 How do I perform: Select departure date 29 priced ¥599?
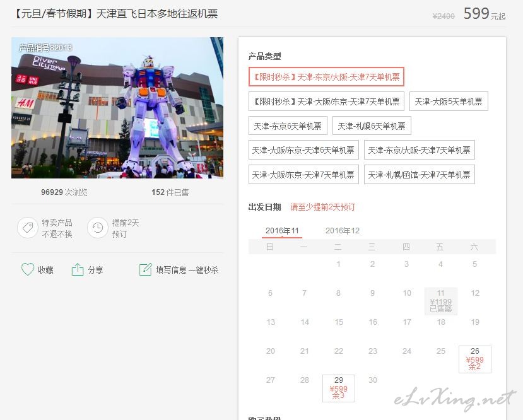click(339, 388)
